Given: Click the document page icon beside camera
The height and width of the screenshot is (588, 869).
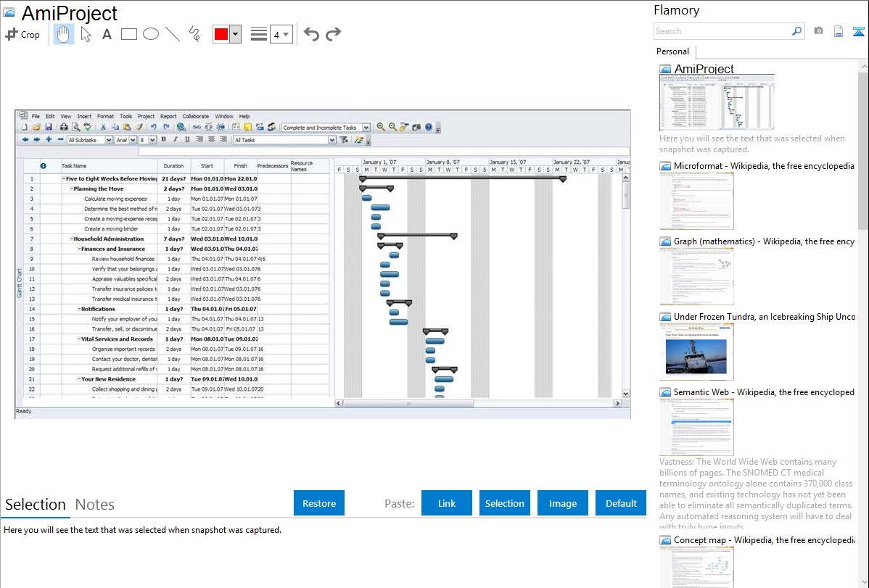Looking at the screenshot, I should [839, 31].
